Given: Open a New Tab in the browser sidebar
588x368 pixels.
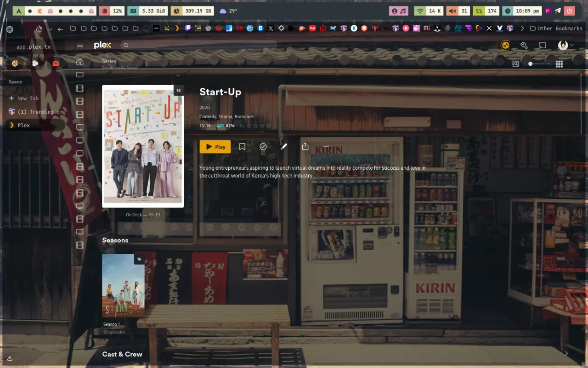Looking at the screenshot, I should pyautogui.click(x=24, y=98).
